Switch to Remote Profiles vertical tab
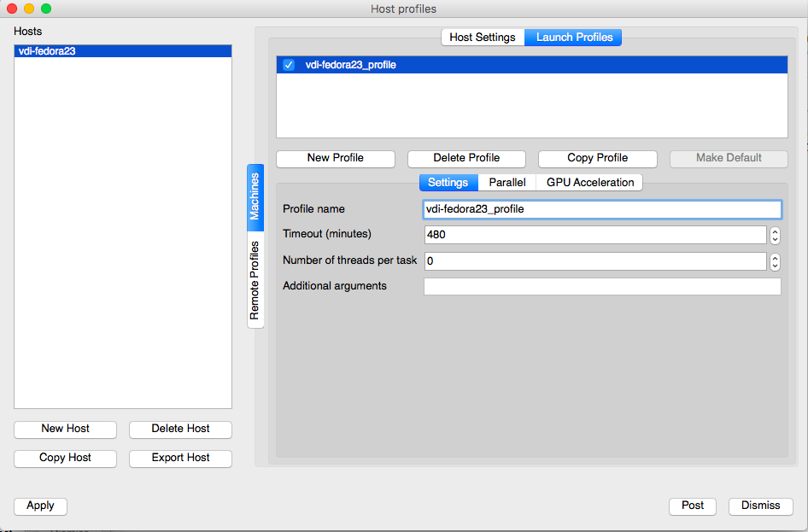The height and width of the screenshot is (532, 808). (x=255, y=279)
